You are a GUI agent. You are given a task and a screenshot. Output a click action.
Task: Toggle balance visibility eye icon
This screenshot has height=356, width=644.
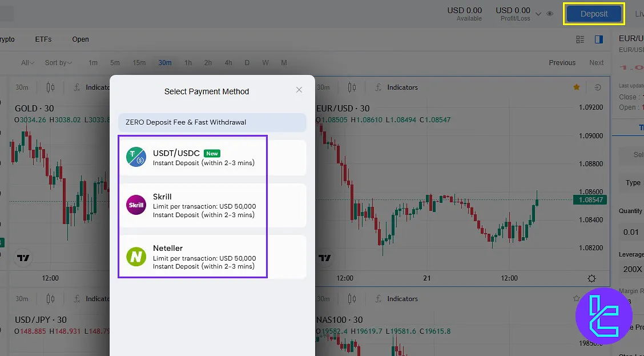point(550,14)
